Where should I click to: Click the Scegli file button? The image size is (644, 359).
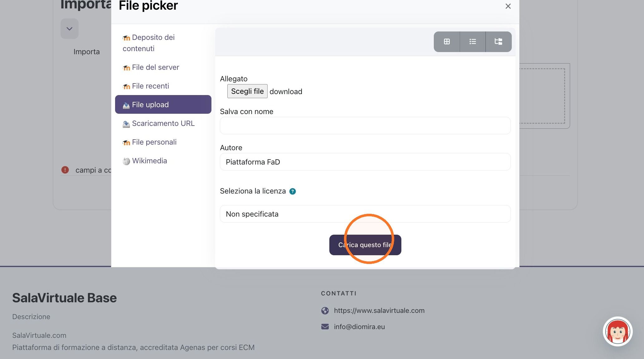click(x=247, y=91)
